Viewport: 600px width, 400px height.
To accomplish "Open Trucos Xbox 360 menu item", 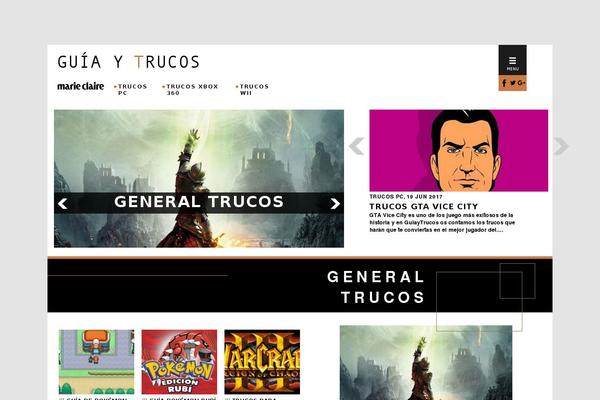I will (x=192, y=90).
